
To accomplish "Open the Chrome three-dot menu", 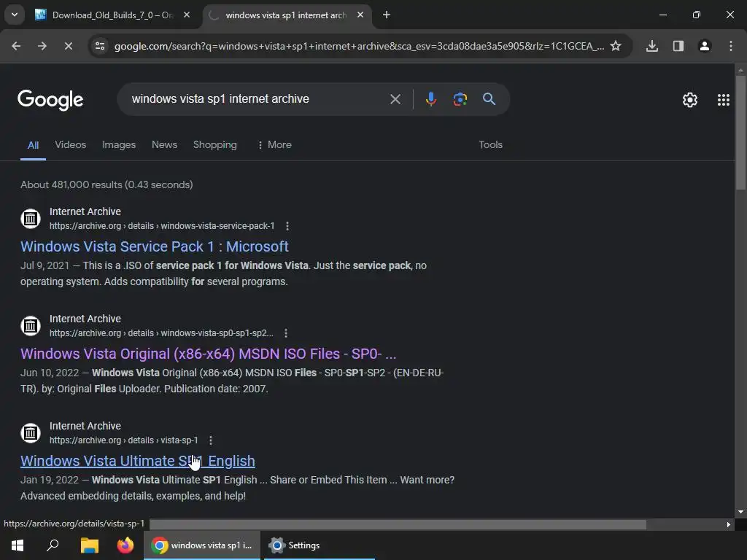I will coord(731,46).
